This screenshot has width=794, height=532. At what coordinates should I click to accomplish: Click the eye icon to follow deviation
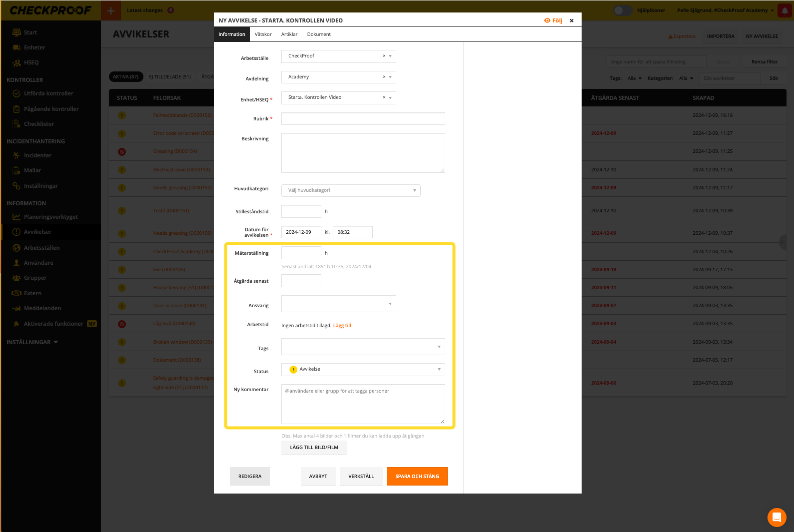[x=547, y=20]
